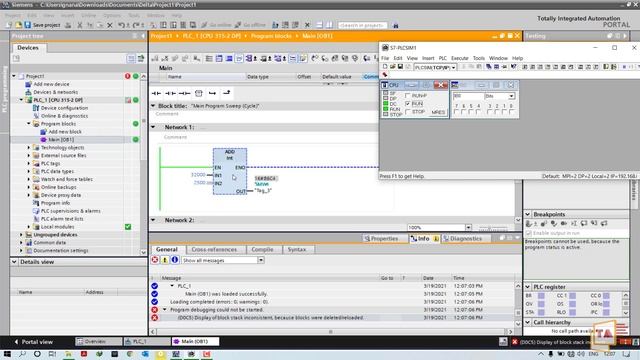
Task: Click the search in project field
Action: 362,25
